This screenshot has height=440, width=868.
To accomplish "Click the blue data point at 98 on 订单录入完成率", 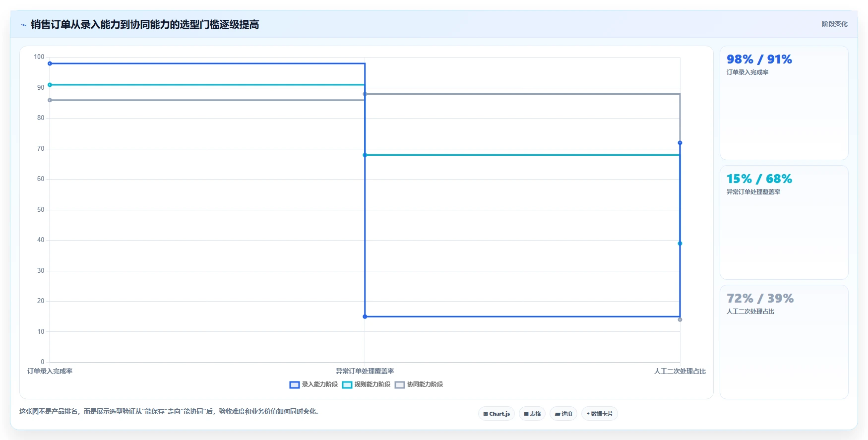I will click(x=50, y=63).
